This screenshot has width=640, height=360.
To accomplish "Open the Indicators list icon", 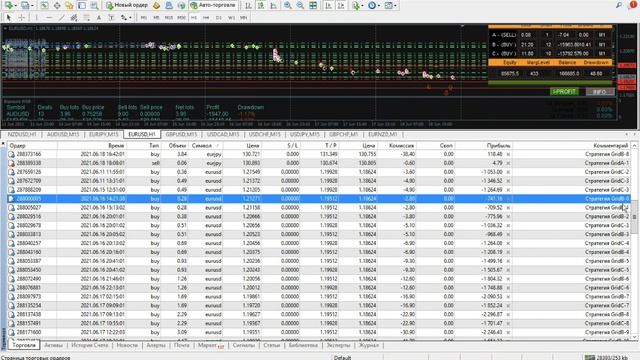I will [356, 5].
